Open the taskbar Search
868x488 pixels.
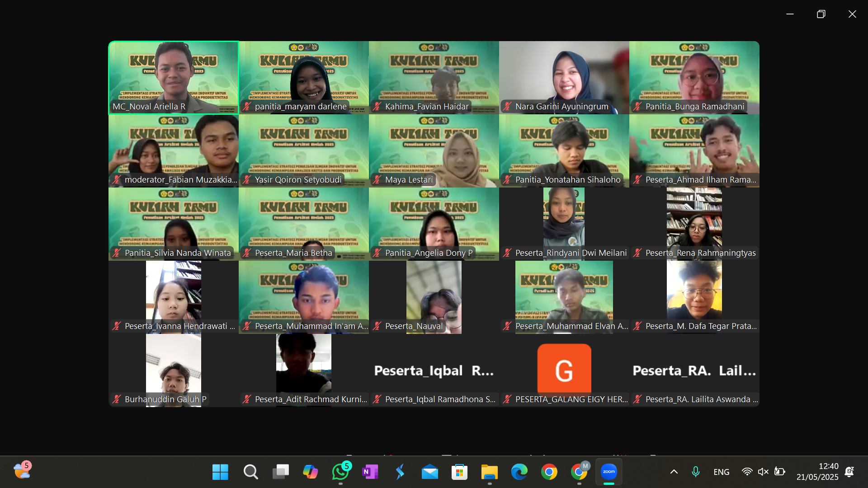coord(250,472)
